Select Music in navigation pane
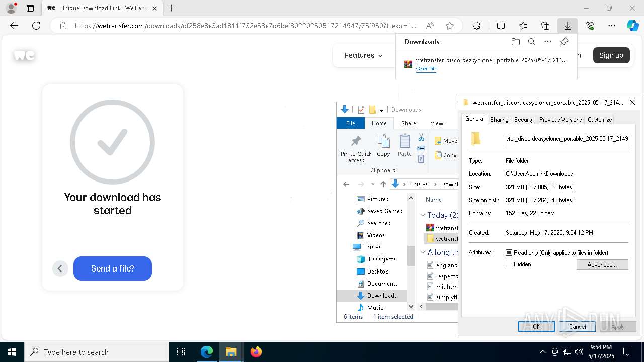 pyautogui.click(x=375, y=308)
